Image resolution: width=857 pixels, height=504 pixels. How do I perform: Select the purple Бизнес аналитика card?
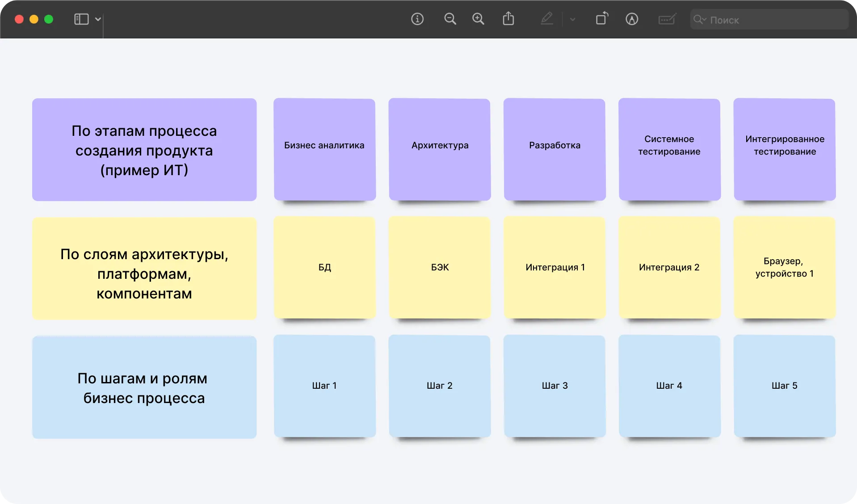click(x=324, y=149)
